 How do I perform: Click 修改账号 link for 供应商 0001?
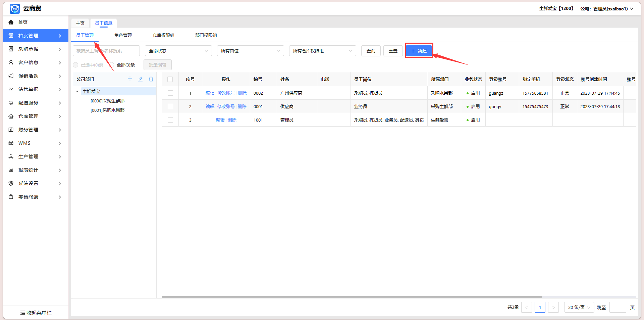pos(226,106)
